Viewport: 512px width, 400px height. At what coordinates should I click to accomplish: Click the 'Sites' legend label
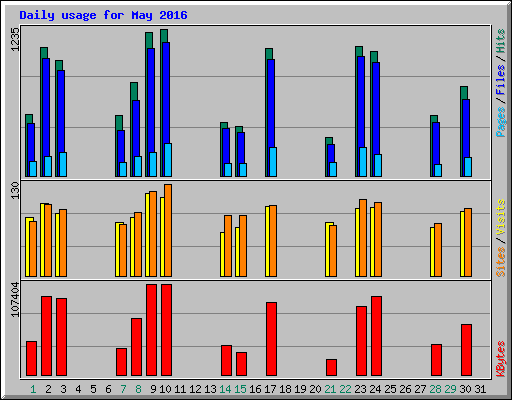point(501,262)
